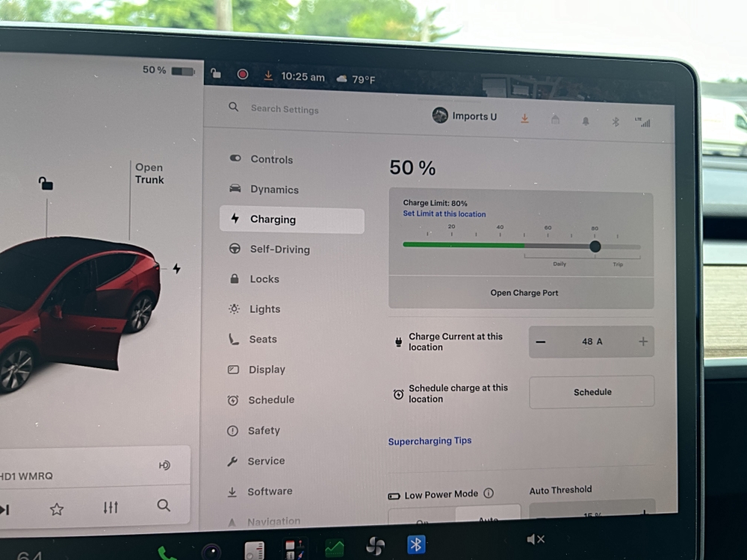747x560 pixels.
Task: Open Software settings
Action: 259,491
